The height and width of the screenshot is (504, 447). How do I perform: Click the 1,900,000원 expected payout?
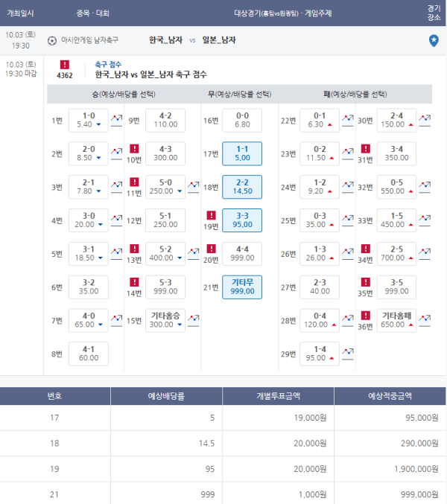point(416,469)
